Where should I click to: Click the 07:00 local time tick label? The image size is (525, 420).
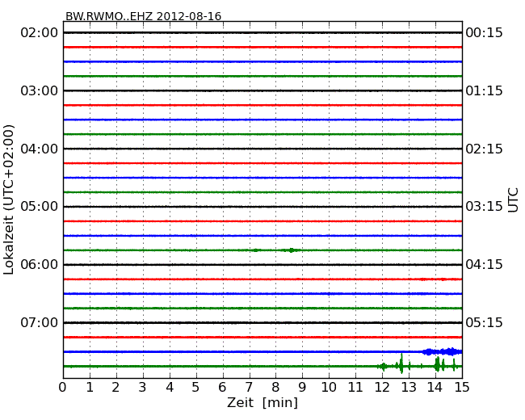40,322
